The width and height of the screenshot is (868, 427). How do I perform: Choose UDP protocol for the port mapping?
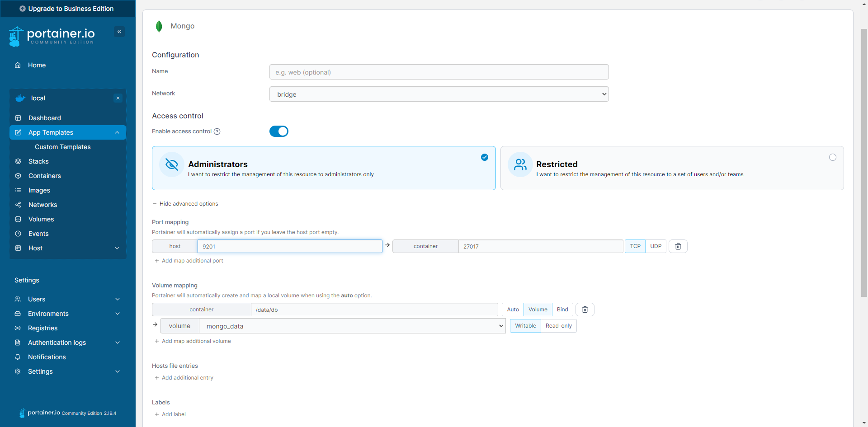click(x=656, y=246)
